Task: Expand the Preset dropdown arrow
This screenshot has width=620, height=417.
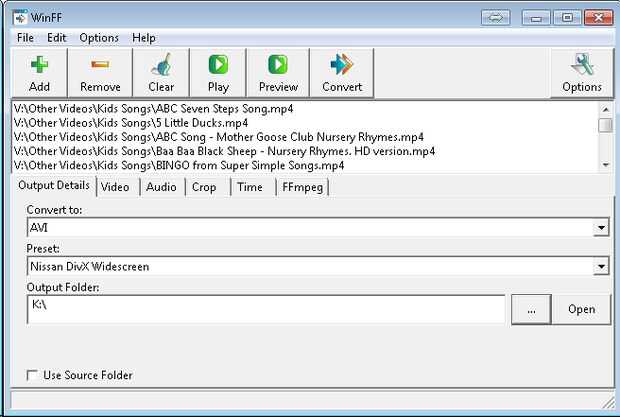Action: click(601, 266)
